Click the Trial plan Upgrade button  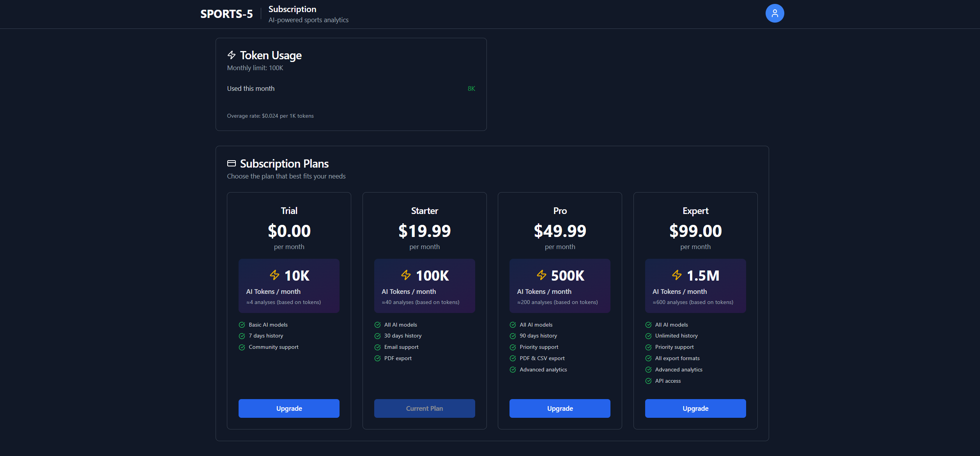point(289,408)
